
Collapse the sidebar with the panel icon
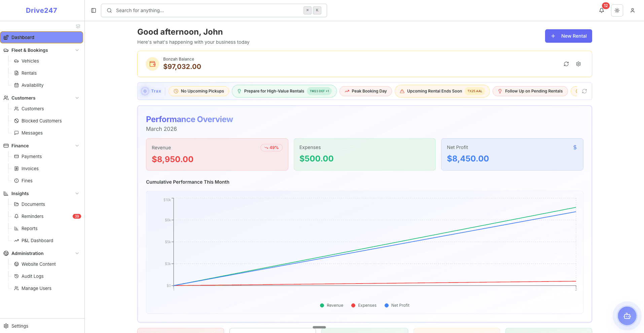[x=93, y=10]
